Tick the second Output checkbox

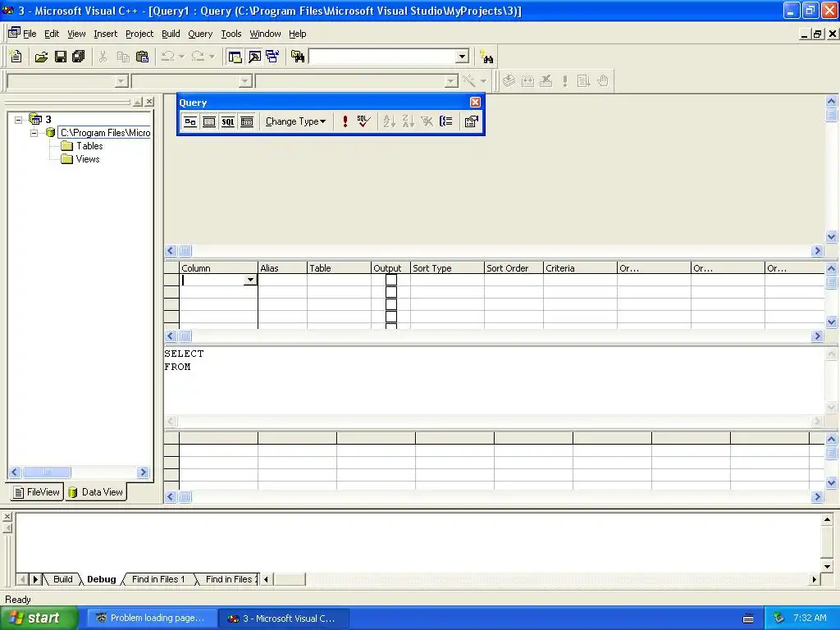click(391, 292)
